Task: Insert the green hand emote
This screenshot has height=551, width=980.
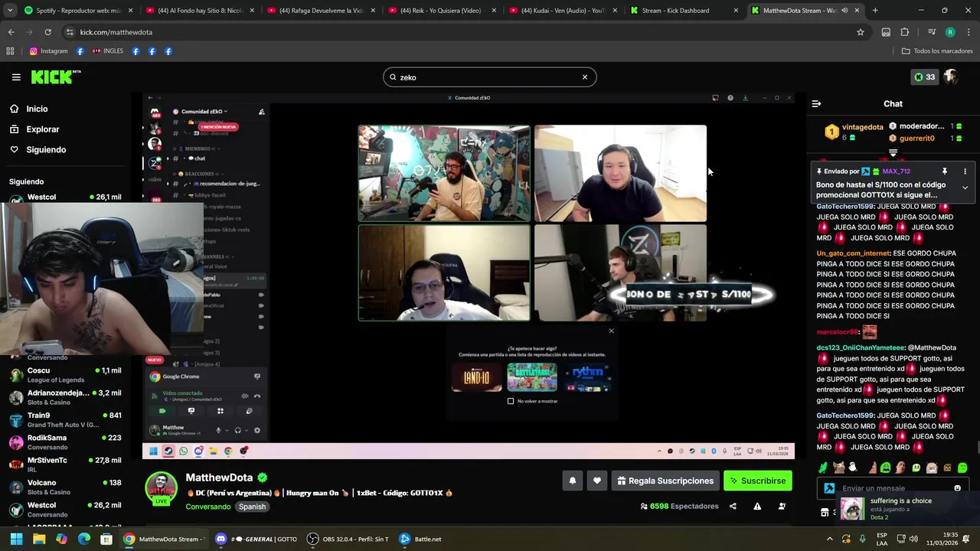Action: [x=822, y=468]
